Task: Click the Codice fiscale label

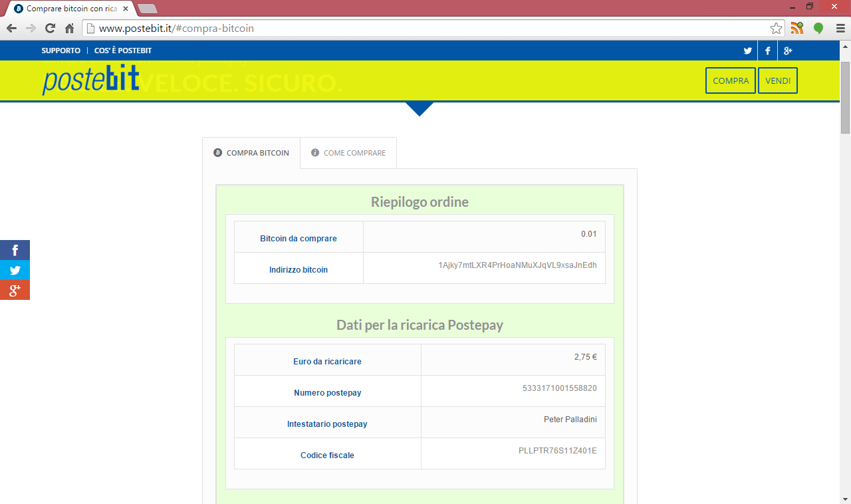Action: click(x=328, y=455)
